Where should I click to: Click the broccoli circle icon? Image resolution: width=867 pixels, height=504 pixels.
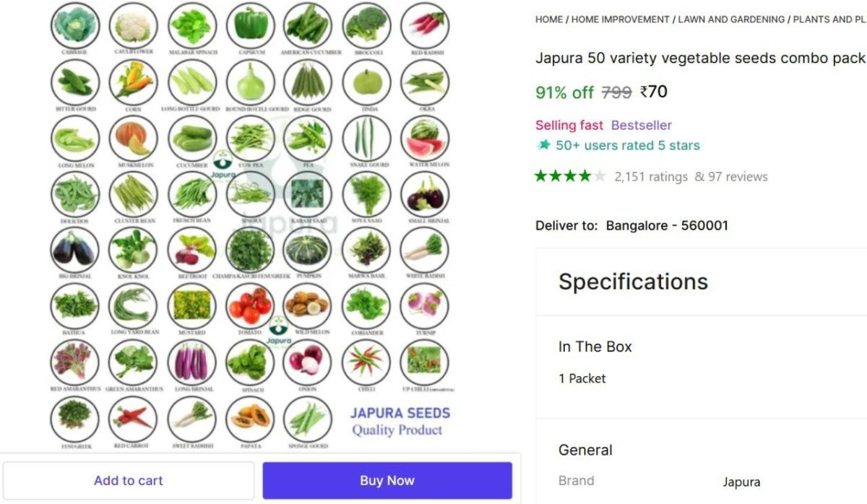click(x=367, y=25)
